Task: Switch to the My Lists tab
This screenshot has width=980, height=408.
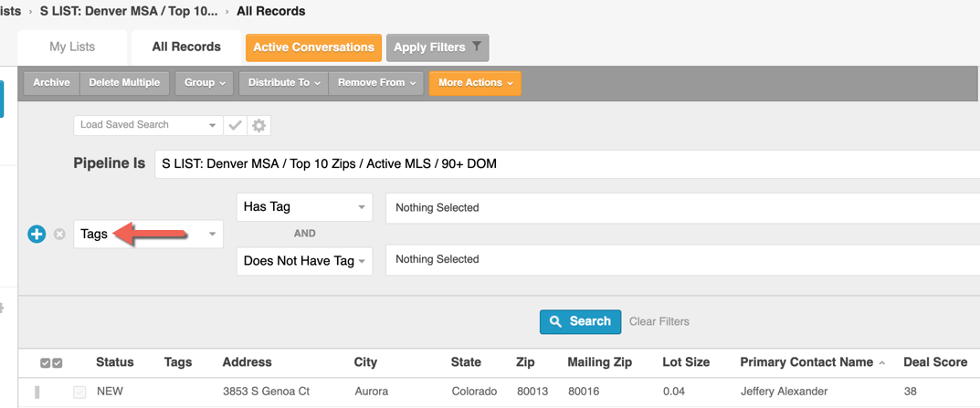Action: coord(72,47)
